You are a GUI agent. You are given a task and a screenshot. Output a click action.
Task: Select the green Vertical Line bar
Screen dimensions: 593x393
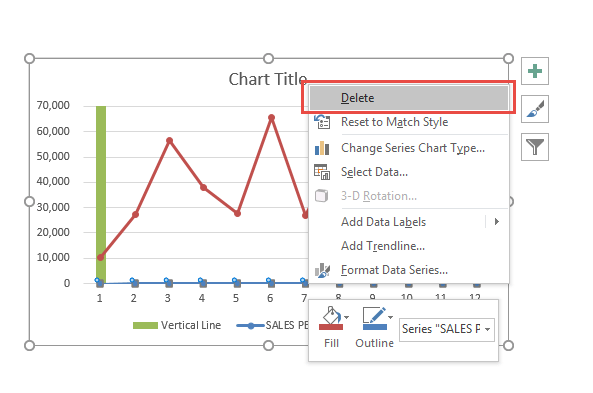coord(101,194)
